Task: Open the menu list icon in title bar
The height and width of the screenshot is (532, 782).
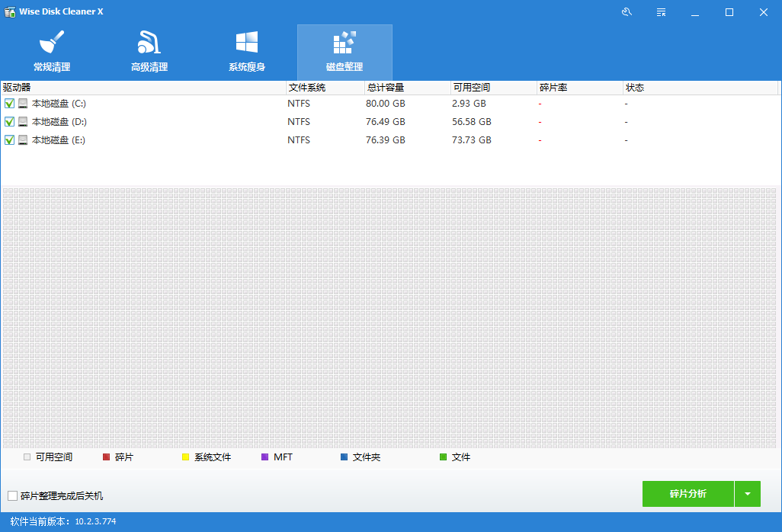Action: tap(661, 12)
